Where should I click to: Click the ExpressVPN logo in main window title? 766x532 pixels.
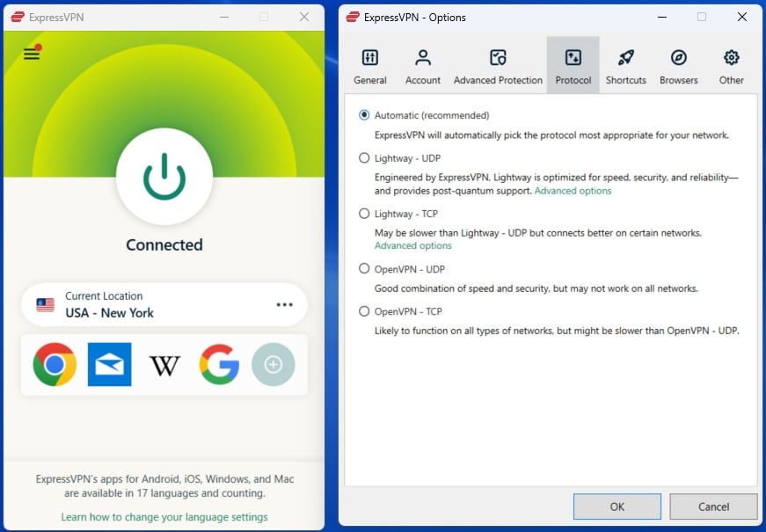18,18
